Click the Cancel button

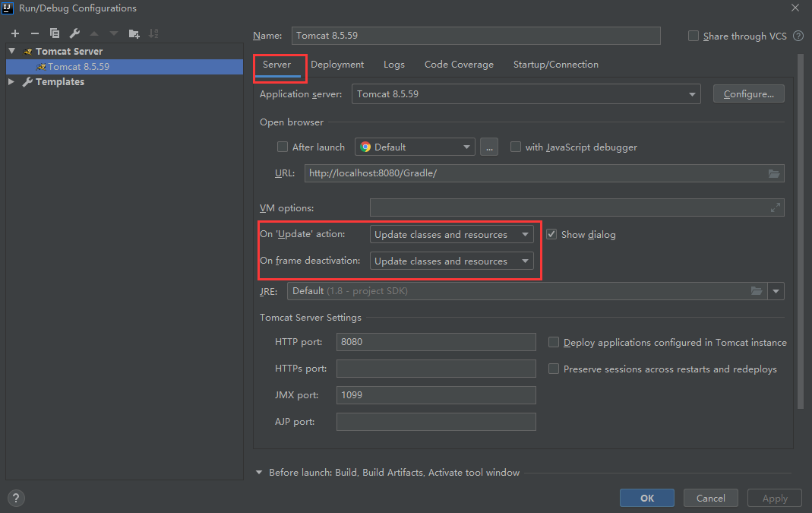pos(710,498)
